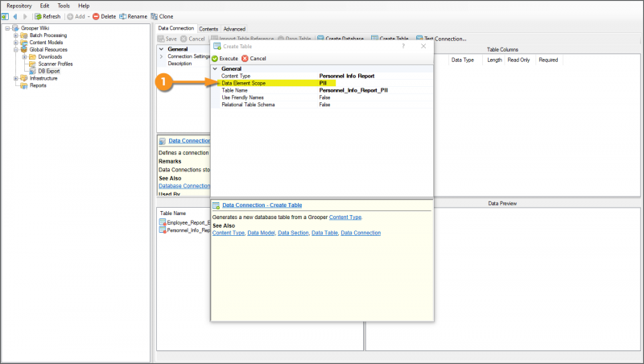Open the Tools menu
Viewport: 644px width, 364px height.
(64, 6)
